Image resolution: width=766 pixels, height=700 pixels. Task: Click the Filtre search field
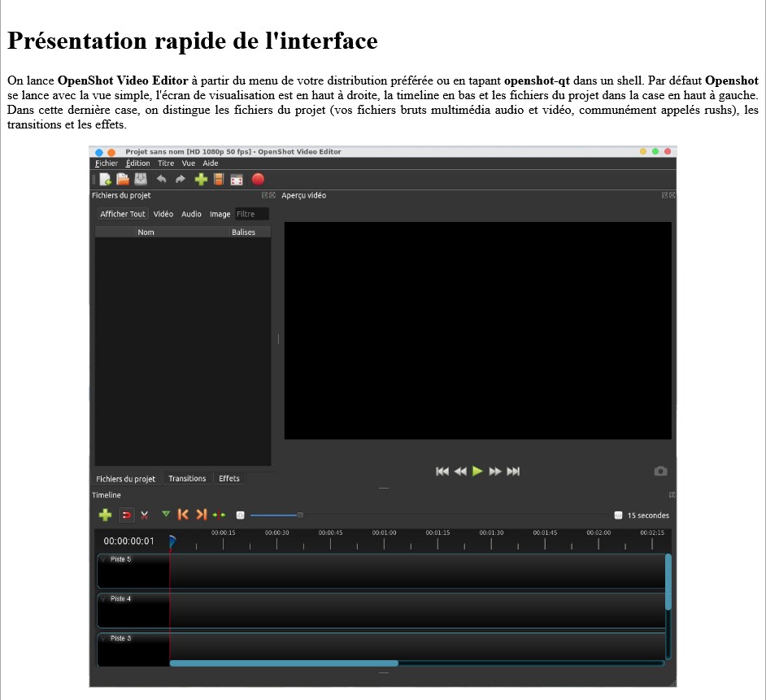point(251,214)
